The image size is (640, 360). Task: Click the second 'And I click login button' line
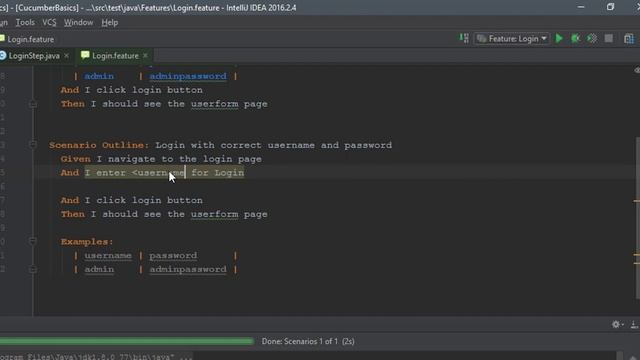pyautogui.click(x=131, y=200)
